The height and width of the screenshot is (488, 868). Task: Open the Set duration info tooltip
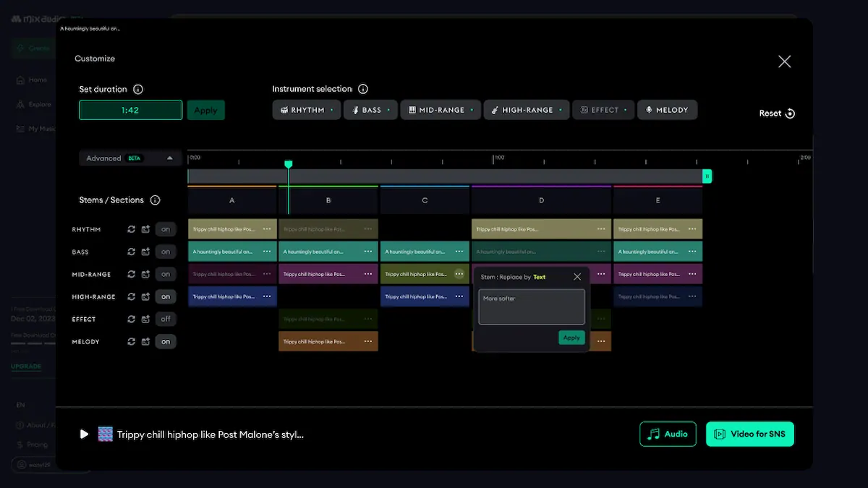coord(140,89)
